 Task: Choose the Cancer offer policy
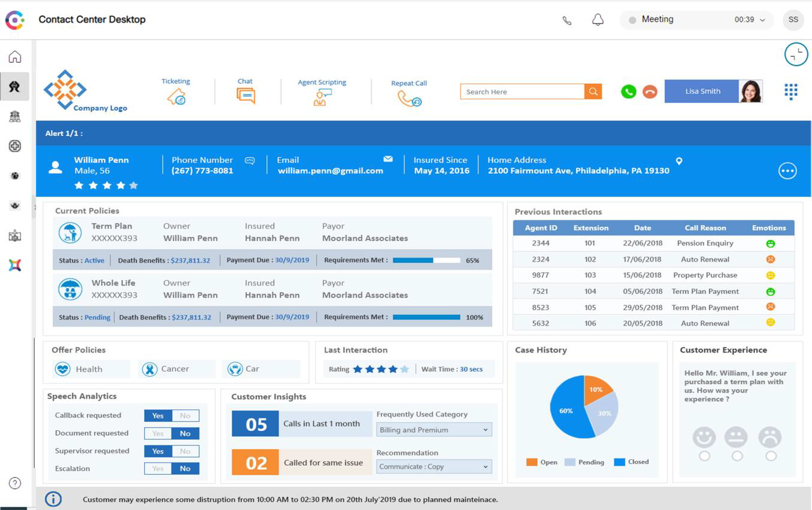[x=177, y=369]
